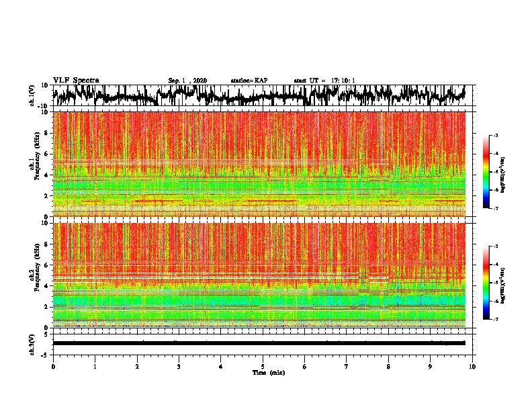Viewport: 532px width, 411px height.
Task: Click the '6' kHz tick on ch.1 frequency axis
Action: coord(46,154)
